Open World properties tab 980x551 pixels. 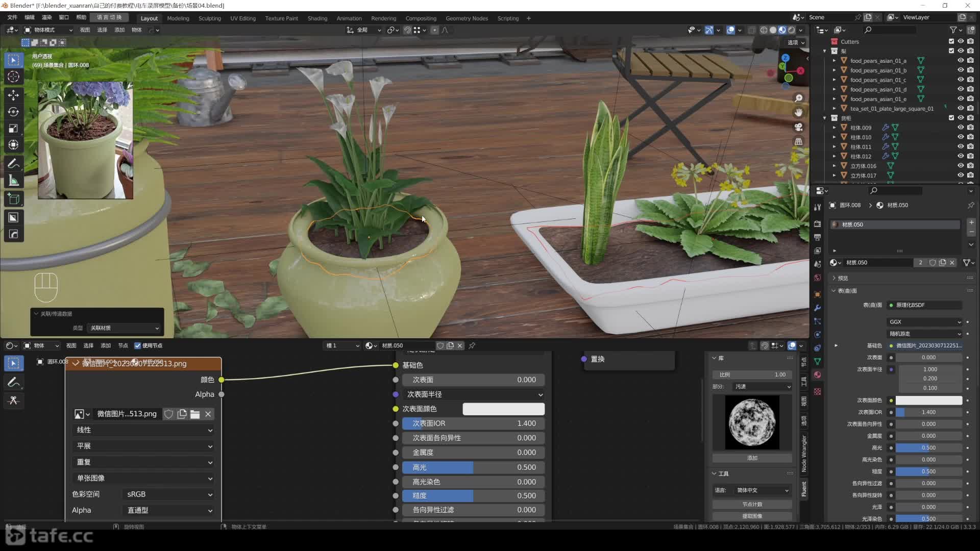[817, 278]
